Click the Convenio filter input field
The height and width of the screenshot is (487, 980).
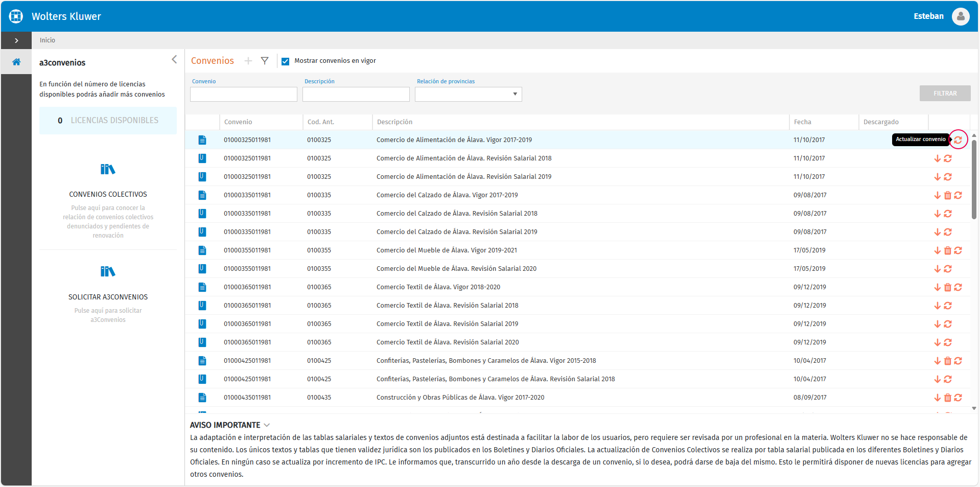click(x=244, y=94)
